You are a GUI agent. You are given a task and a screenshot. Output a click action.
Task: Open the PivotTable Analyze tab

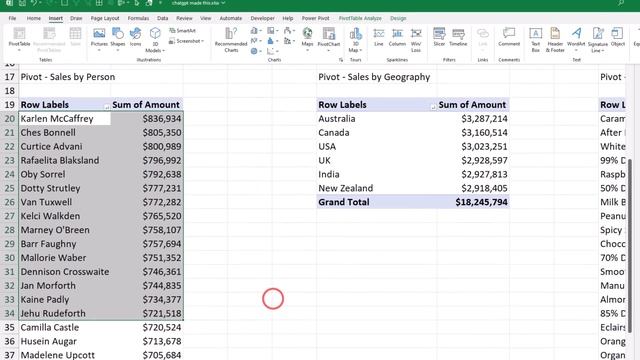360,18
